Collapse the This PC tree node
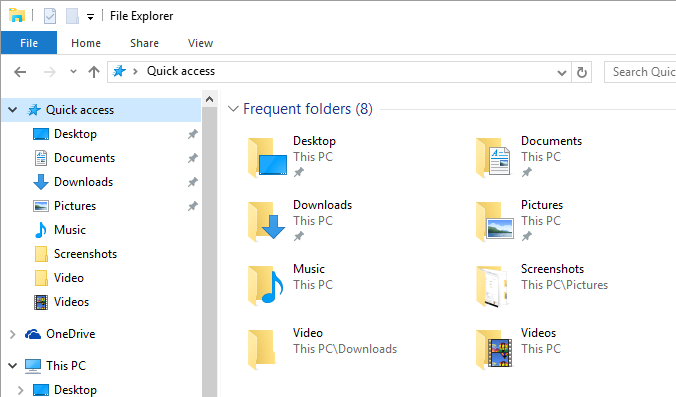 pyautogui.click(x=13, y=366)
